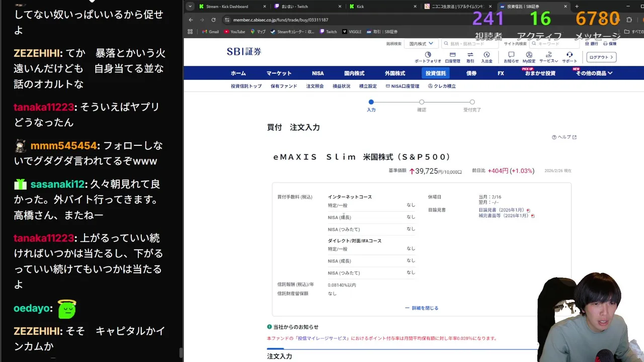Open 保有ファンド submenu link
This screenshot has height=362, width=644.
tap(284, 86)
